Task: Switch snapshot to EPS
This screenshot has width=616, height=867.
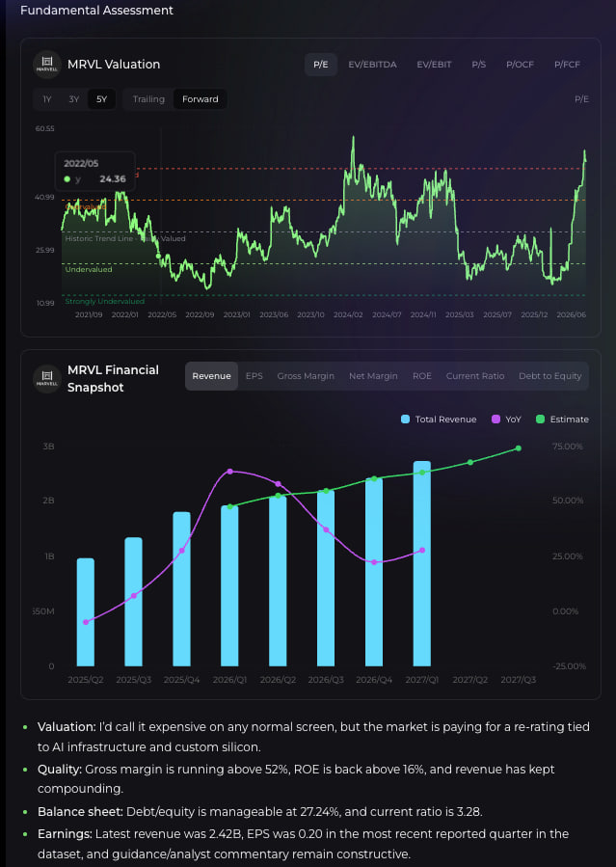Action: 254,376
